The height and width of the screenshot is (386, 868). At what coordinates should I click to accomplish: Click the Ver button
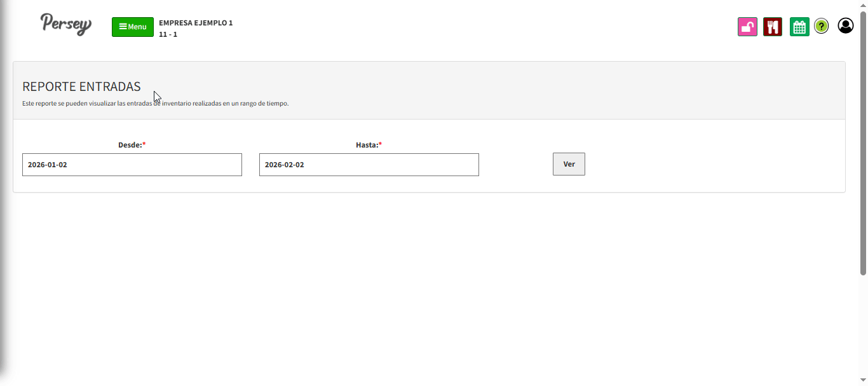[569, 164]
